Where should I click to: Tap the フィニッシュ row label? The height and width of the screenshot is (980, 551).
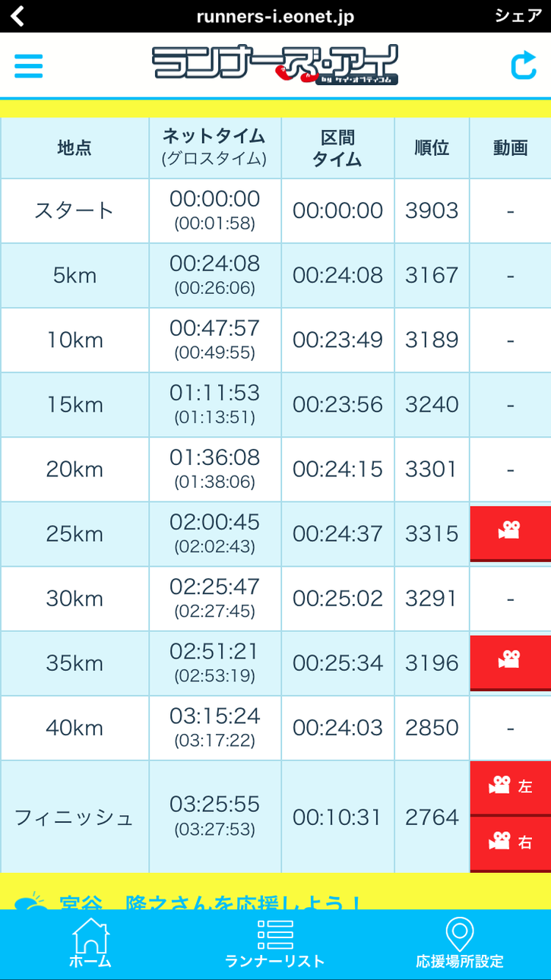[x=74, y=817]
